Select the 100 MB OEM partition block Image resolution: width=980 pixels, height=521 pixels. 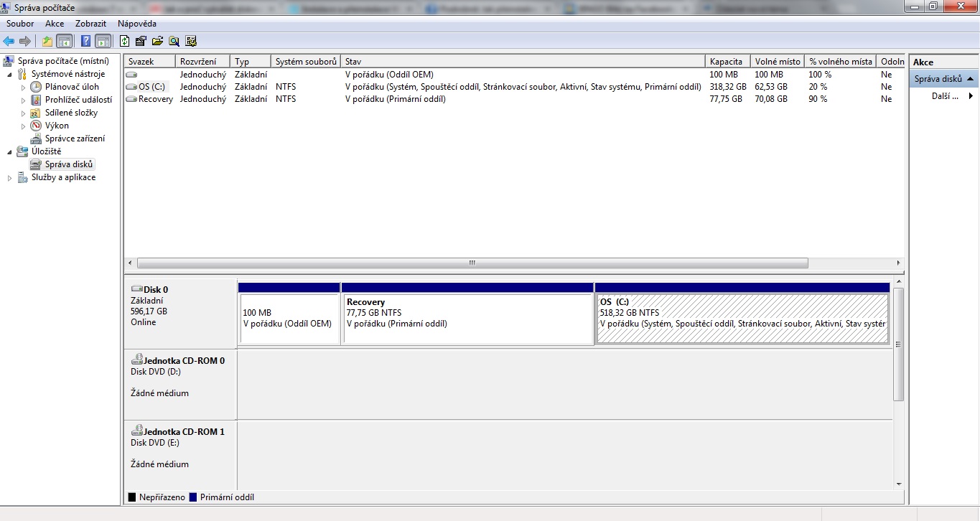click(289, 313)
